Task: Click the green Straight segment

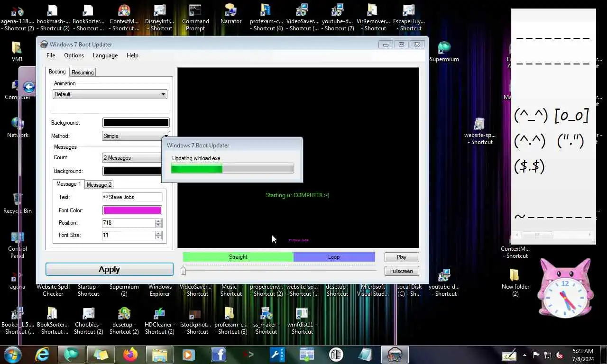Action: [x=238, y=257]
